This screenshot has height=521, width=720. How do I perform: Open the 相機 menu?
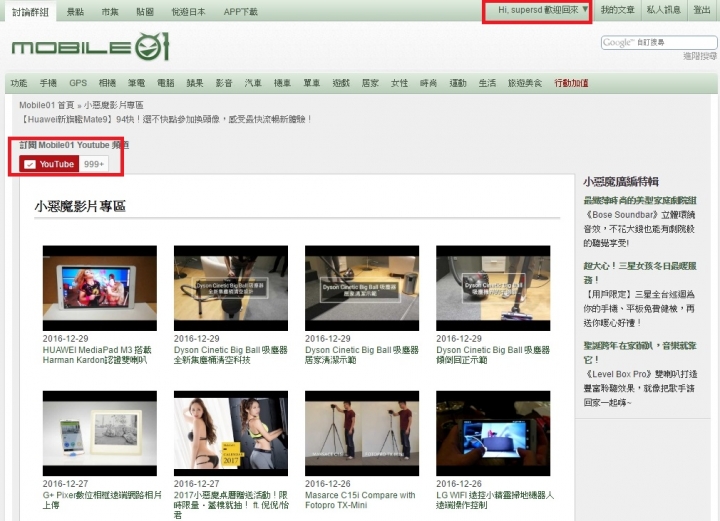coord(107,83)
